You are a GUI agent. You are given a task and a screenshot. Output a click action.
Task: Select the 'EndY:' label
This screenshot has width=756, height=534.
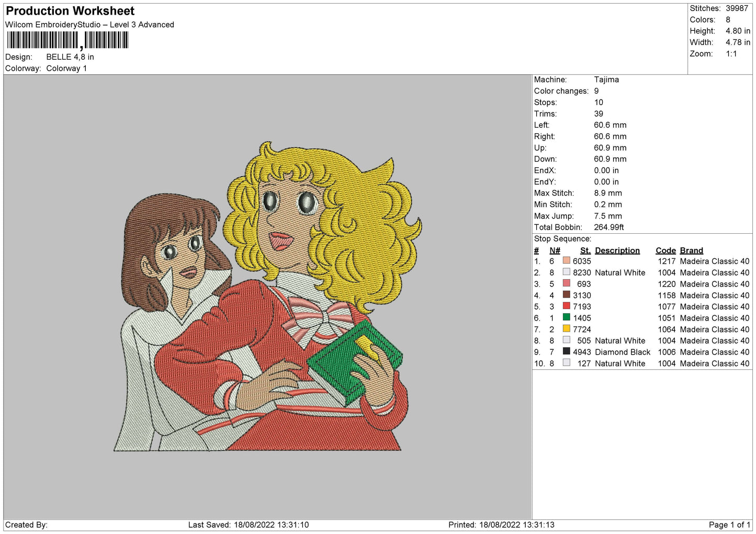click(x=545, y=182)
